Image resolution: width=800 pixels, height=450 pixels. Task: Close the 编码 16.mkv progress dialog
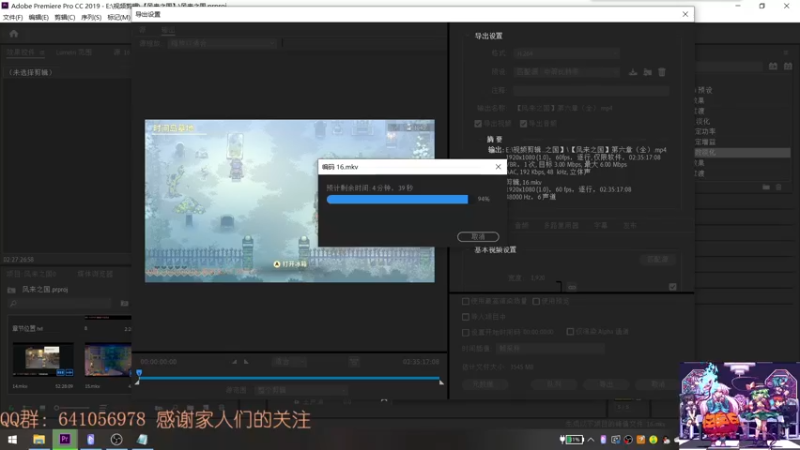[x=498, y=167]
